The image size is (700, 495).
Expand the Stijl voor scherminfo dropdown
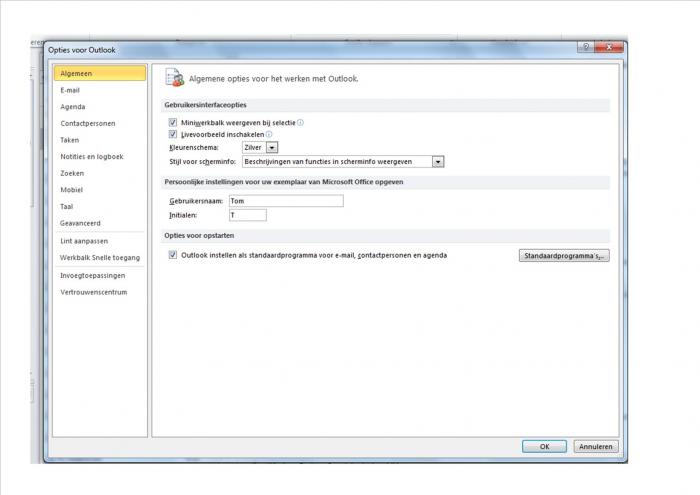click(438, 162)
